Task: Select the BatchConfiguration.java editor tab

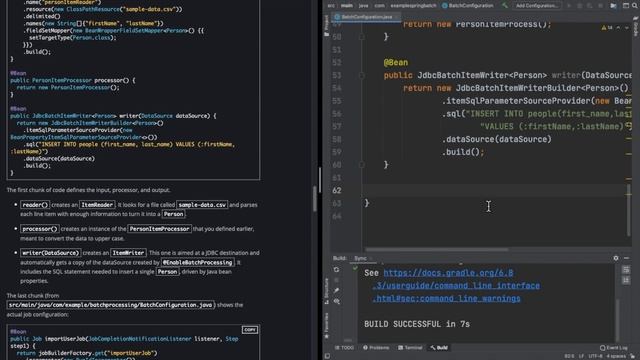Action: [366, 17]
